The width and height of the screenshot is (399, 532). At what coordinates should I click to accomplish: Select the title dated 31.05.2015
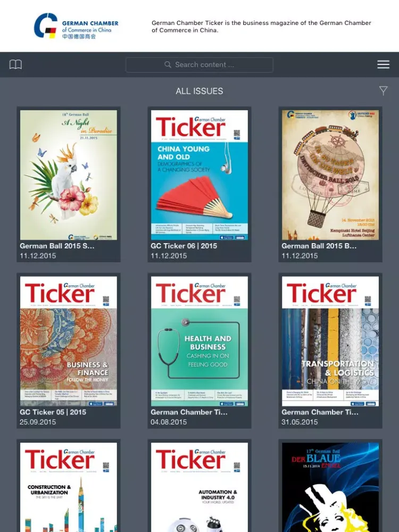[x=320, y=412]
